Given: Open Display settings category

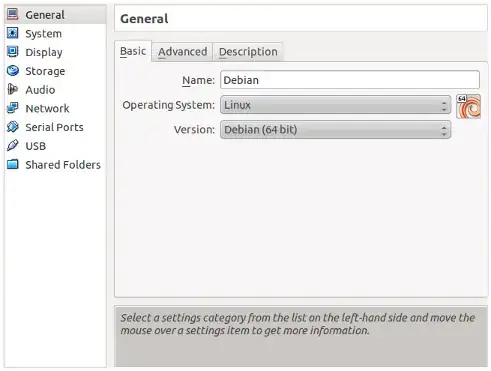Looking at the screenshot, I should 55,52.
